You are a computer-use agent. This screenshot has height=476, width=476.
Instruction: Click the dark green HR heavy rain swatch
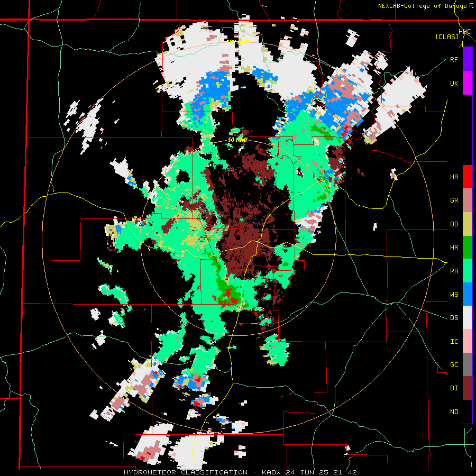click(467, 248)
